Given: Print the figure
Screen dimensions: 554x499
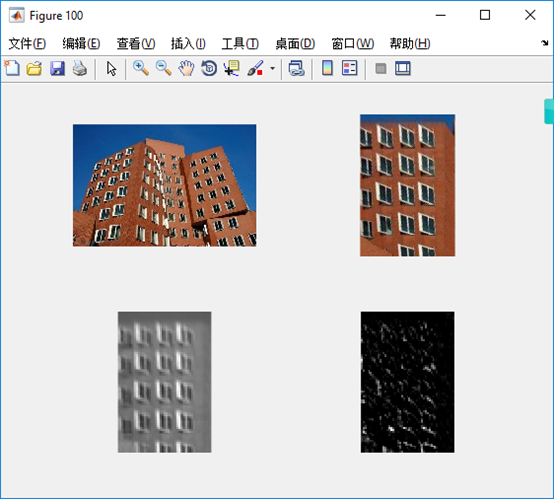Looking at the screenshot, I should [80, 68].
